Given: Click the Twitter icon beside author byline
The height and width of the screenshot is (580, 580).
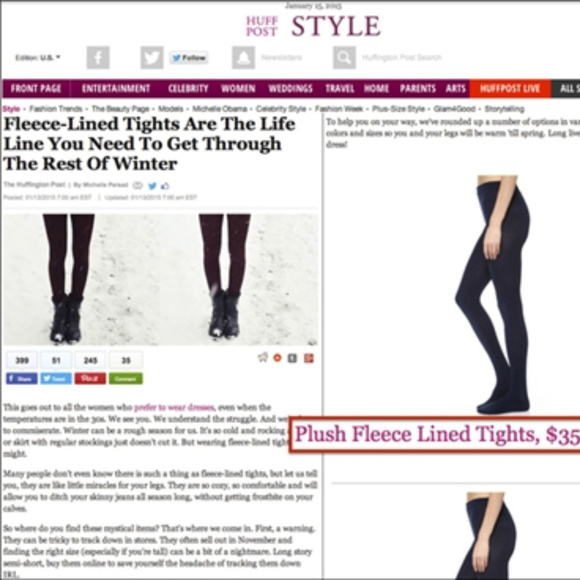Looking at the screenshot, I should point(152,186).
